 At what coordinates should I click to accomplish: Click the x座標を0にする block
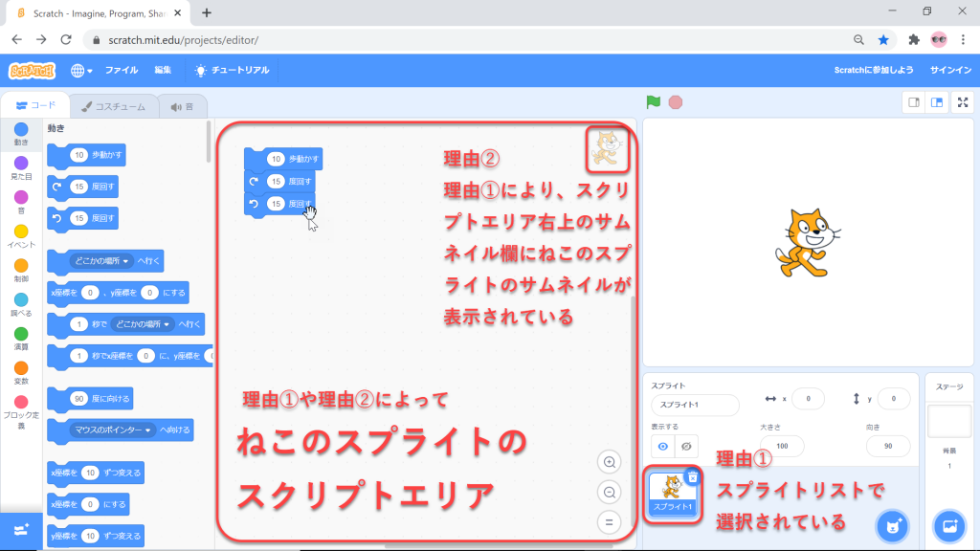(88, 504)
